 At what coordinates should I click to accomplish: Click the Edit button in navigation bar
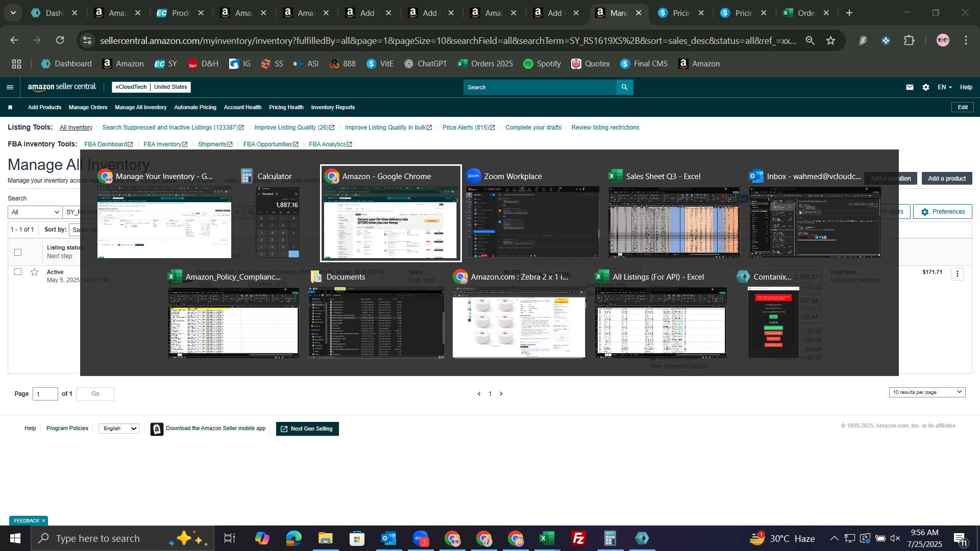pyautogui.click(x=963, y=107)
